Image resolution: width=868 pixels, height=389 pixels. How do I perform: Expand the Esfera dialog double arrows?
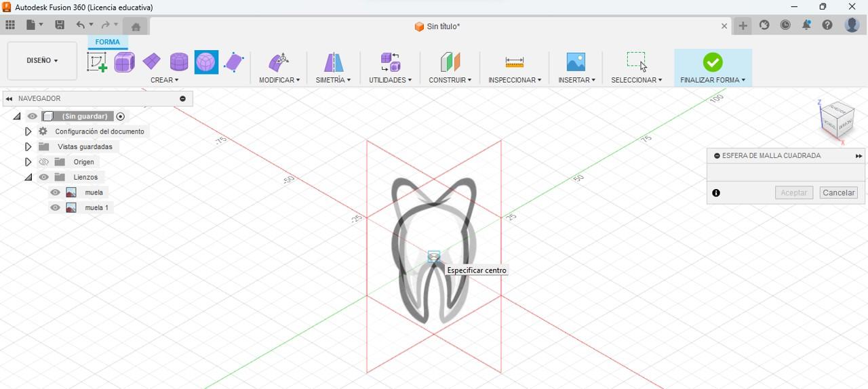[859, 156]
